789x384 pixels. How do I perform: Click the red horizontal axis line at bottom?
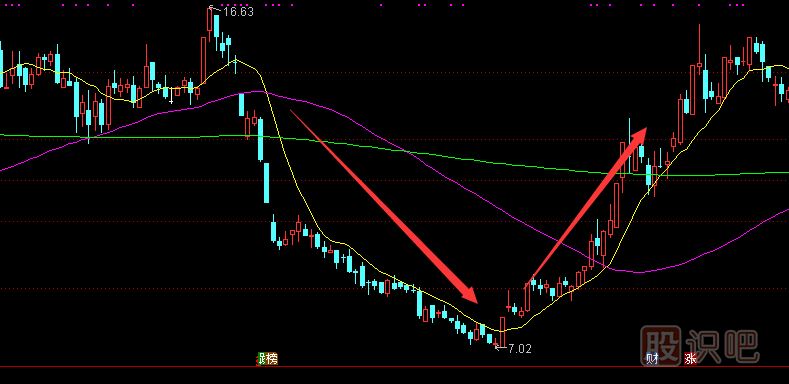(394, 367)
